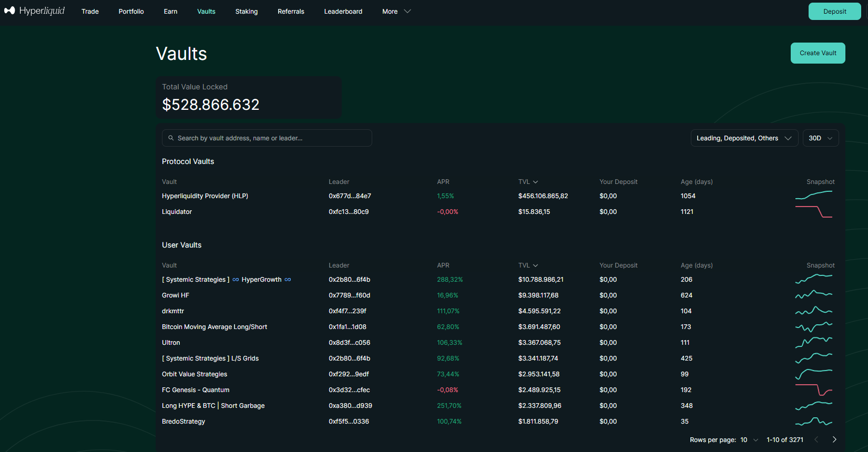Open the Trade tab

point(90,12)
